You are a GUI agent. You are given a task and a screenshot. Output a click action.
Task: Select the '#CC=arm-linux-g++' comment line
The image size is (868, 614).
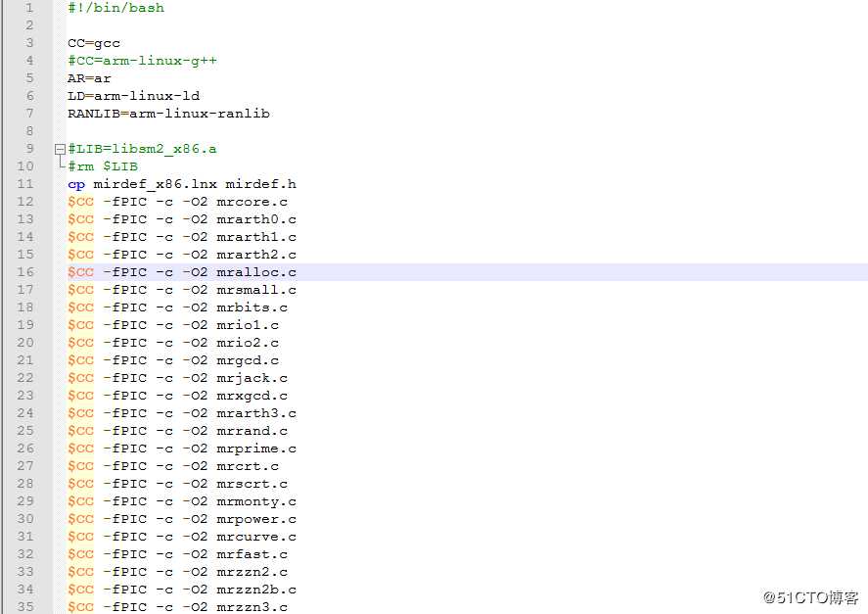click(142, 61)
